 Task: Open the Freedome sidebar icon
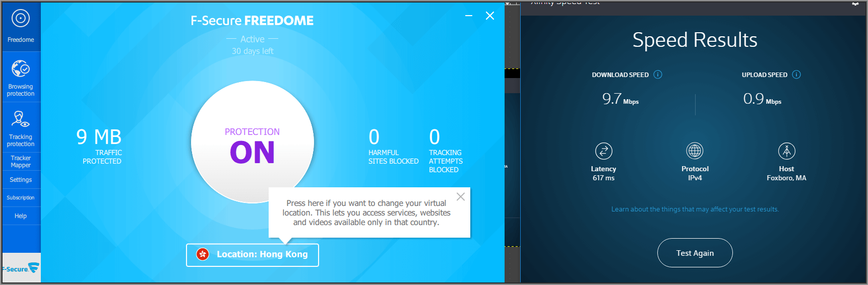tap(21, 27)
